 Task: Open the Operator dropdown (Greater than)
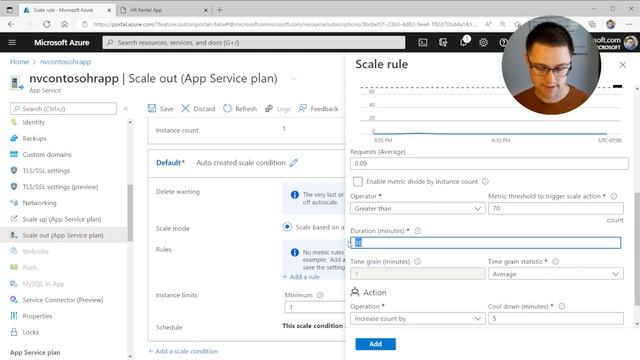pyautogui.click(x=418, y=208)
